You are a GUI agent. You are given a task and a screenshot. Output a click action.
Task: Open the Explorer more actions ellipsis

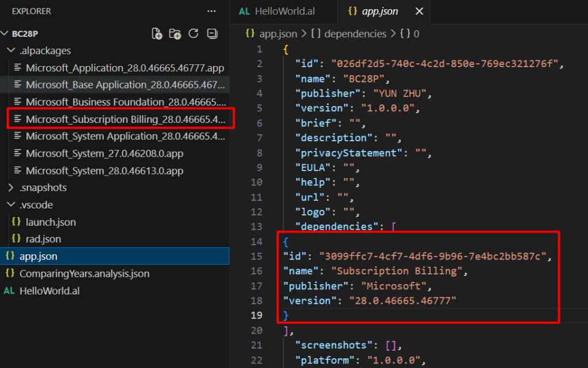click(211, 11)
